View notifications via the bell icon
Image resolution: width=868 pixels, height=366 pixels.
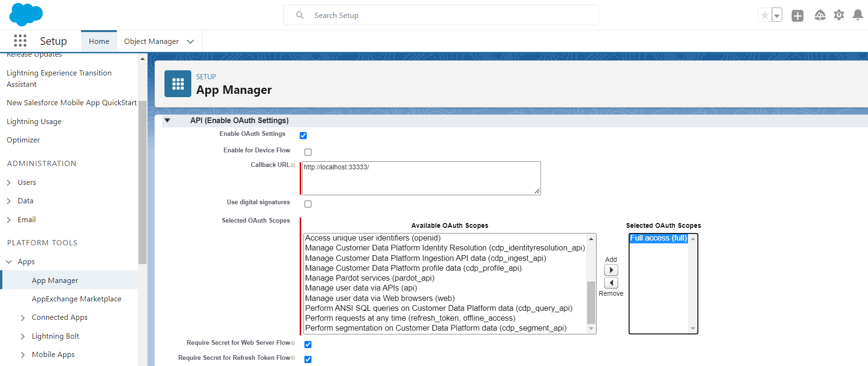click(858, 16)
